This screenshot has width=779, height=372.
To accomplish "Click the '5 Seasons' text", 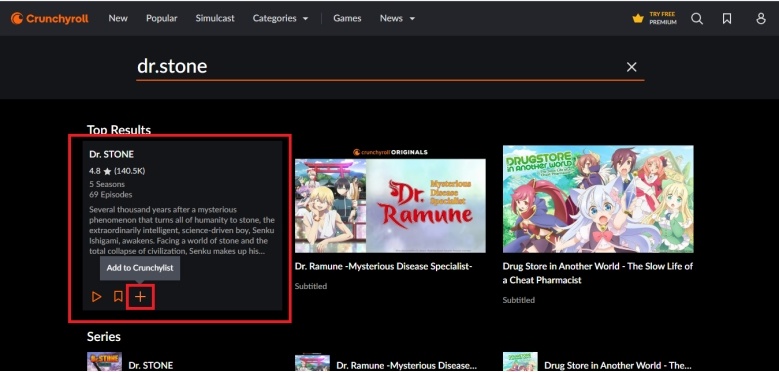I will tap(107, 184).
